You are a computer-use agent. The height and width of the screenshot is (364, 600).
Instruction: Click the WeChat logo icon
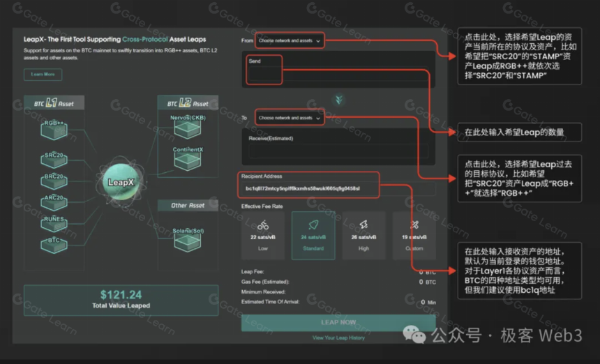[x=414, y=335]
